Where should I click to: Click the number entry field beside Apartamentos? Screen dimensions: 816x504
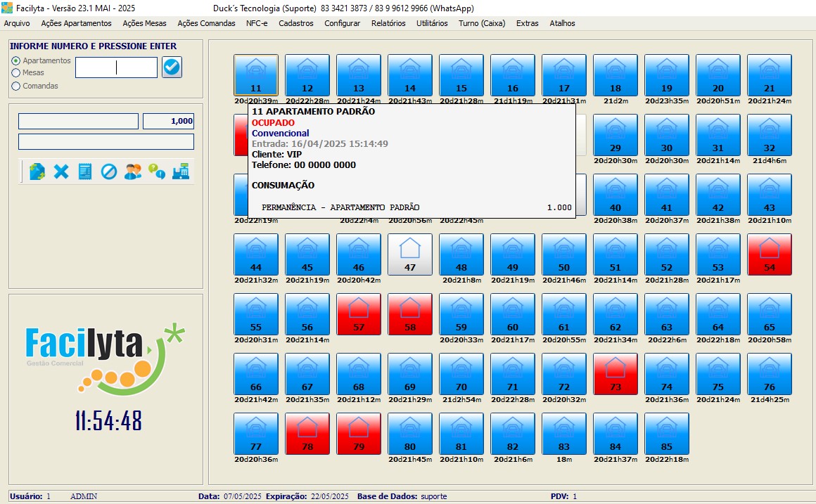(116, 67)
